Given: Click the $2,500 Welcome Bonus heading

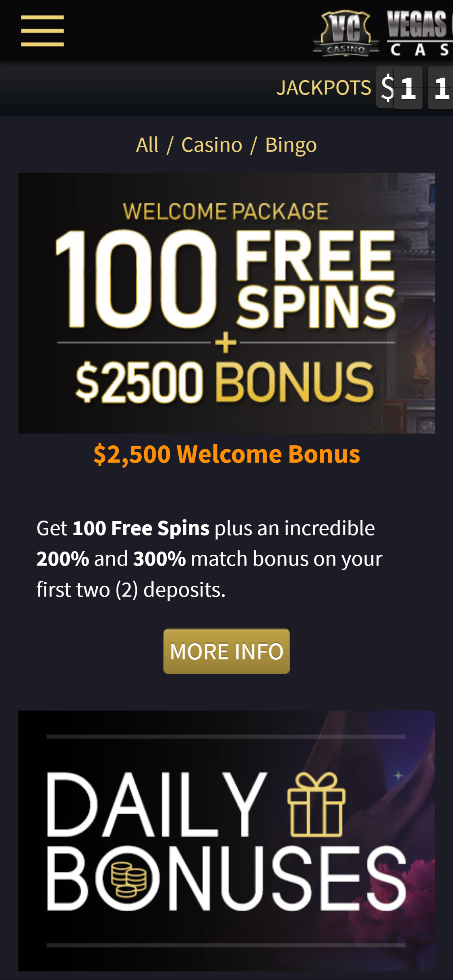Looking at the screenshot, I should (227, 454).
